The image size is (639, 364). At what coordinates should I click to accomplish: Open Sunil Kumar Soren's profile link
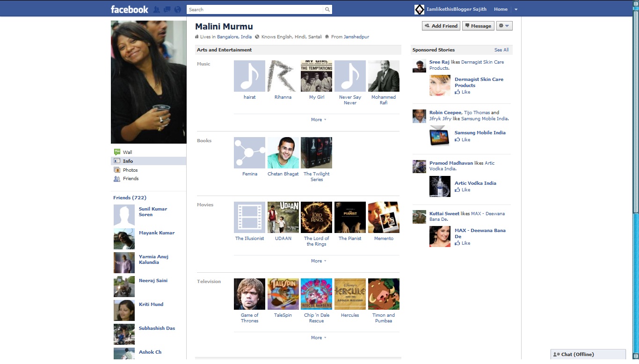[153, 212]
